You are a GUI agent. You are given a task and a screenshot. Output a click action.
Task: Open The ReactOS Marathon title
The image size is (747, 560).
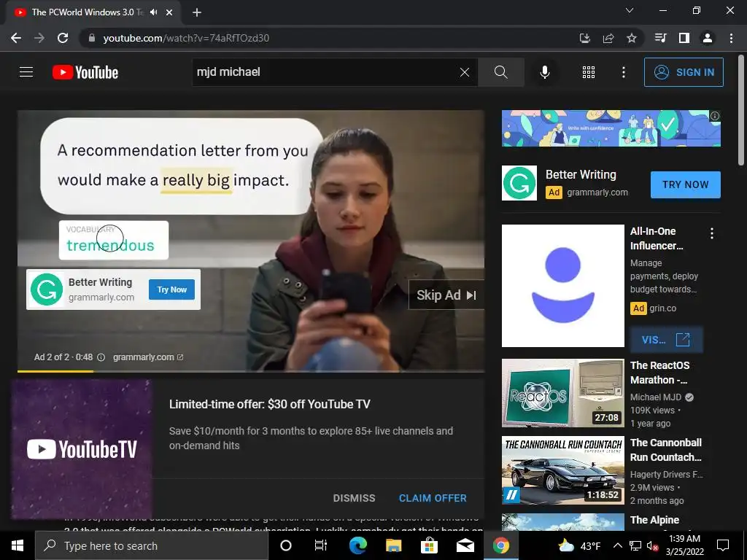click(x=659, y=373)
